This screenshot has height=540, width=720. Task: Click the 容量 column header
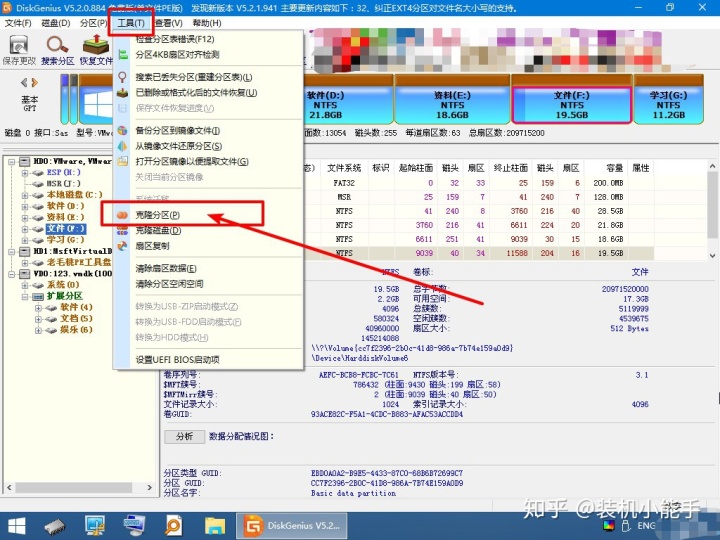pos(607,168)
